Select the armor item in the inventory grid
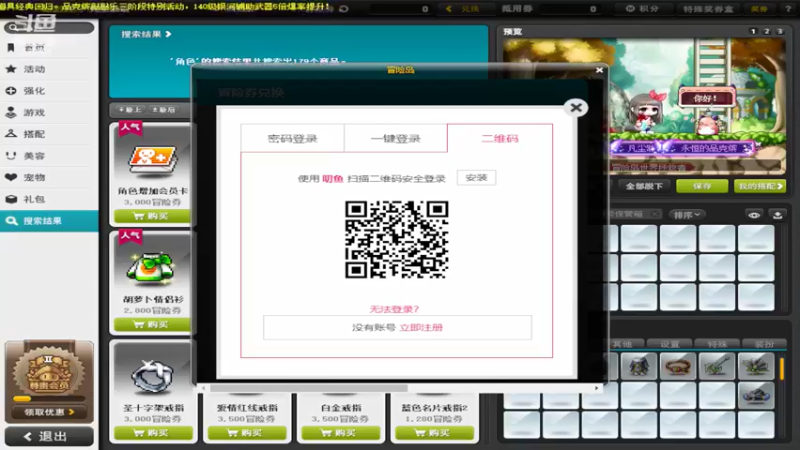Viewport: 800px width, 450px height. click(639, 366)
